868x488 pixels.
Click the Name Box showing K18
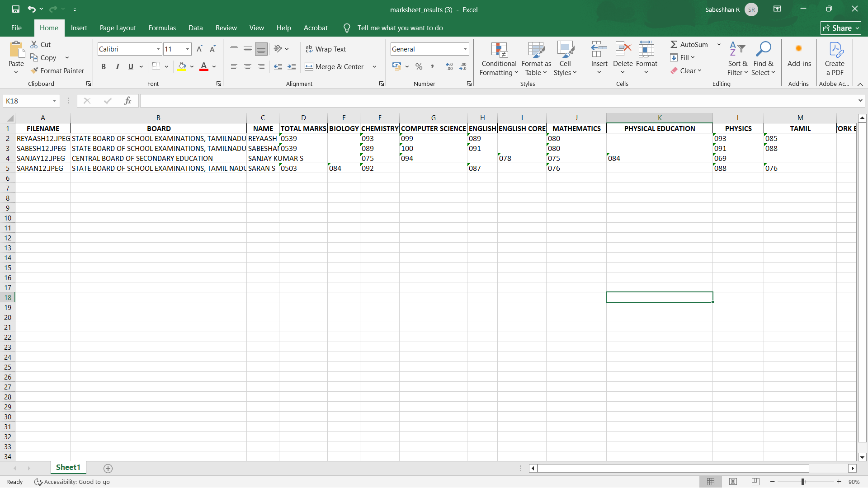[27, 101]
